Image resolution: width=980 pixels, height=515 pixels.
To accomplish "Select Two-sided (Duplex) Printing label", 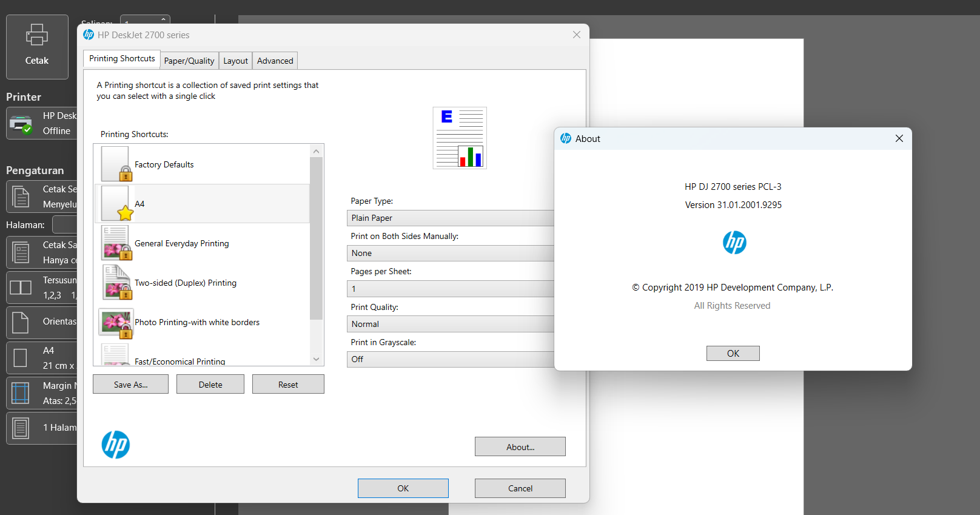I will tap(186, 283).
